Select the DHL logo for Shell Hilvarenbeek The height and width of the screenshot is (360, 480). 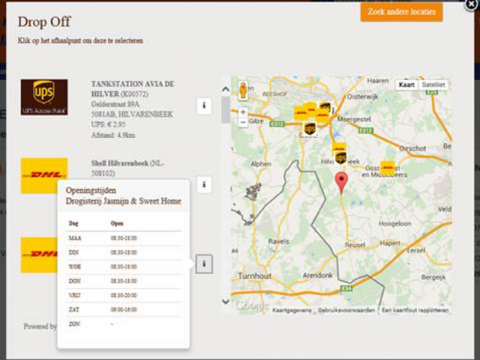coord(44,176)
